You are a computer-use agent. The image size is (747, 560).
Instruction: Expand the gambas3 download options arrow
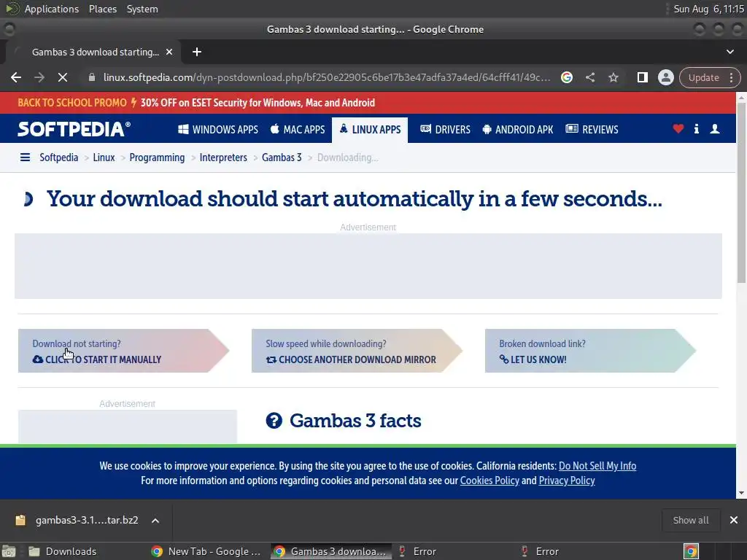[x=155, y=521]
